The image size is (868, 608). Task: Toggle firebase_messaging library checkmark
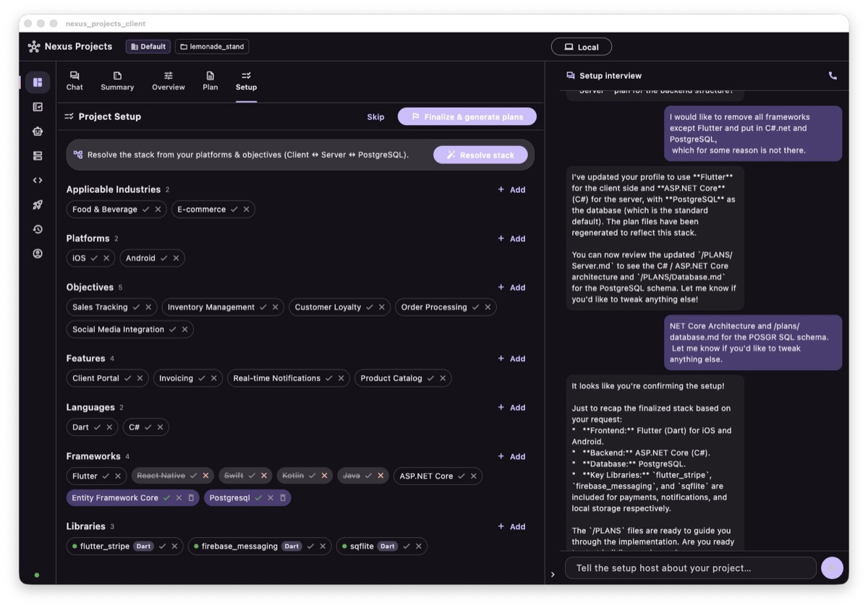(x=310, y=547)
